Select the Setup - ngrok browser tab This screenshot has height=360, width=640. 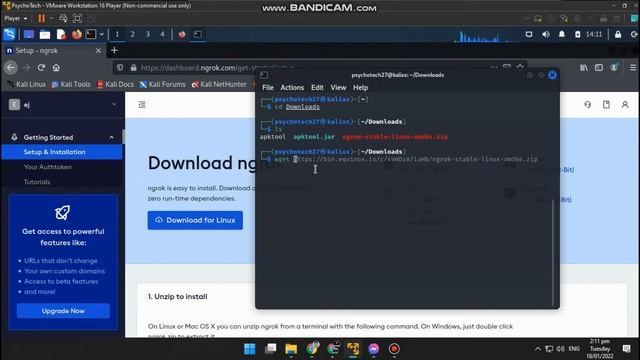click(x=53, y=51)
